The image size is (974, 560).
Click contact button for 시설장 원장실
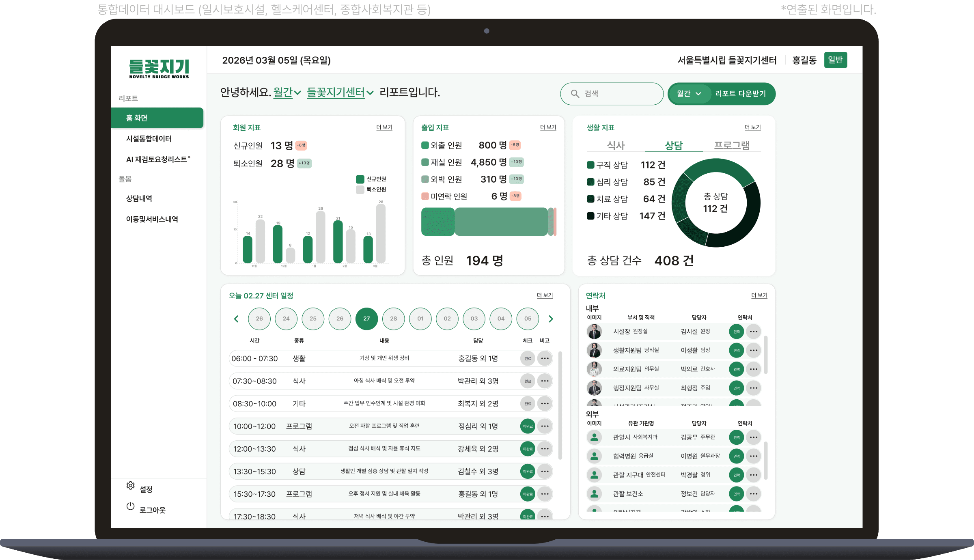[736, 332]
